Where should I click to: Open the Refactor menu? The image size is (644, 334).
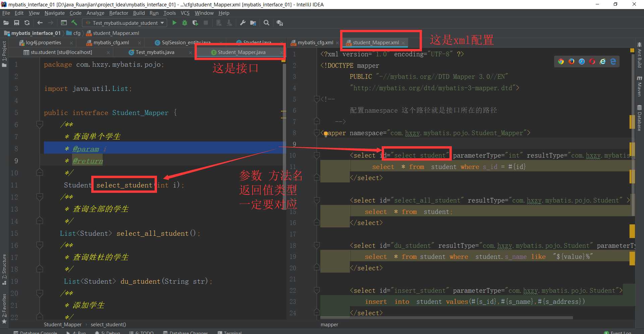click(118, 13)
